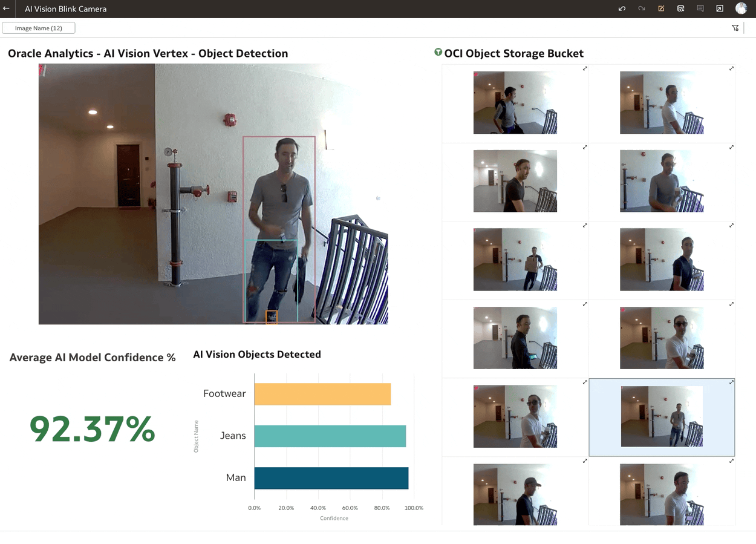This screenshot has width=756, height=544.
Task: Click green filter icon beside OCI Object Storage Bucket
Action: 438,53
